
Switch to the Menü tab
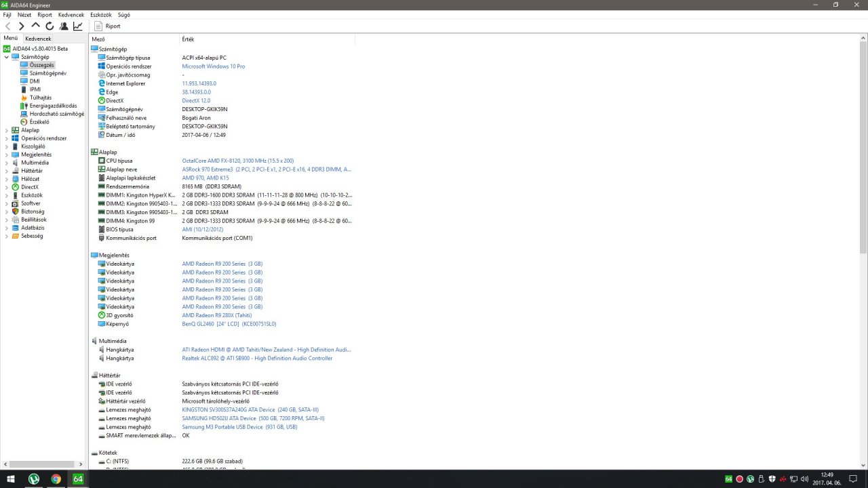pyautogui.click(x=11, y=39)
